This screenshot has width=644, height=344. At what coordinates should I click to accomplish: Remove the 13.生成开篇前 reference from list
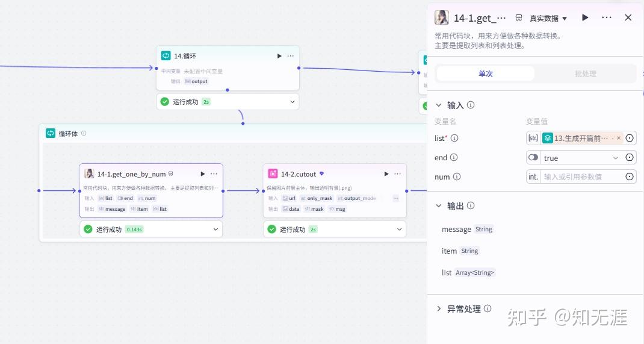pos(619,138)
